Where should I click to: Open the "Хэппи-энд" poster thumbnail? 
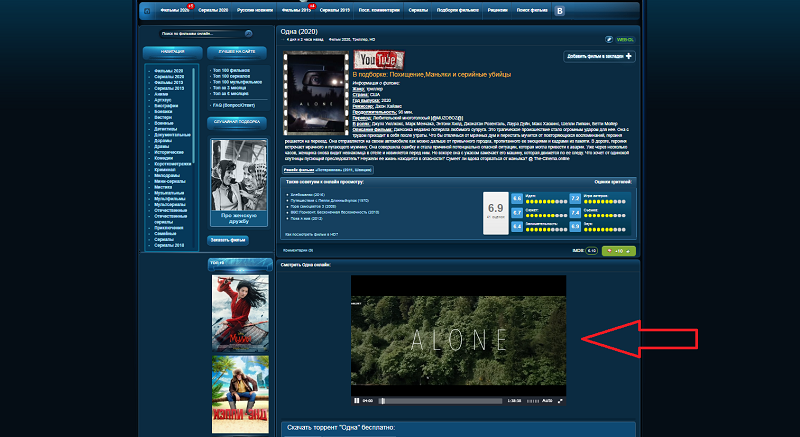pyautogui.click(x=240, y=394)
